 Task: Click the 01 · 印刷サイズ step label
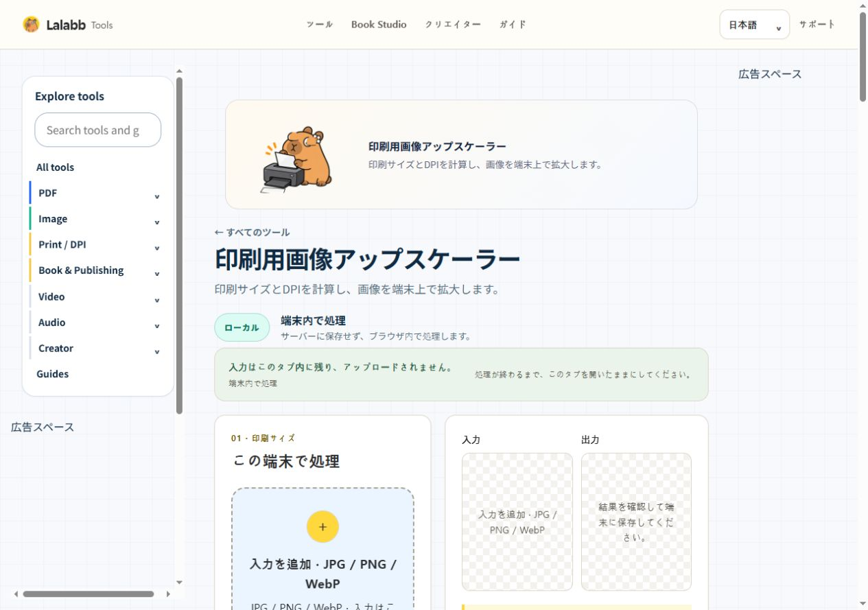(263, 438)
